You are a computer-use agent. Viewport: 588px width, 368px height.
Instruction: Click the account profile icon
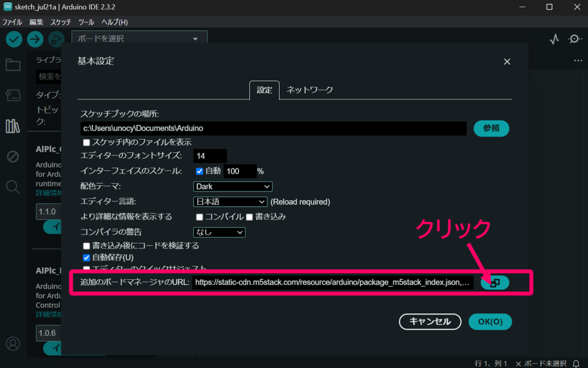point(13,344)
